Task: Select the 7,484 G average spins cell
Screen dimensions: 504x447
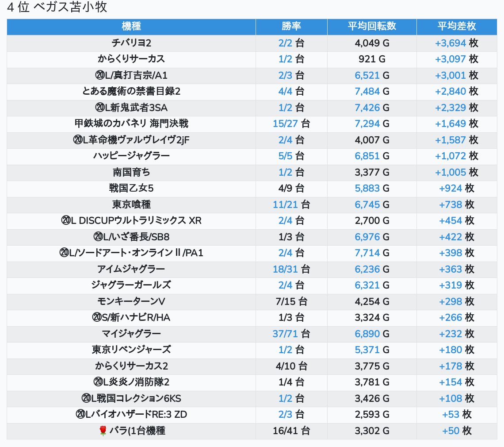Action: 372,92
